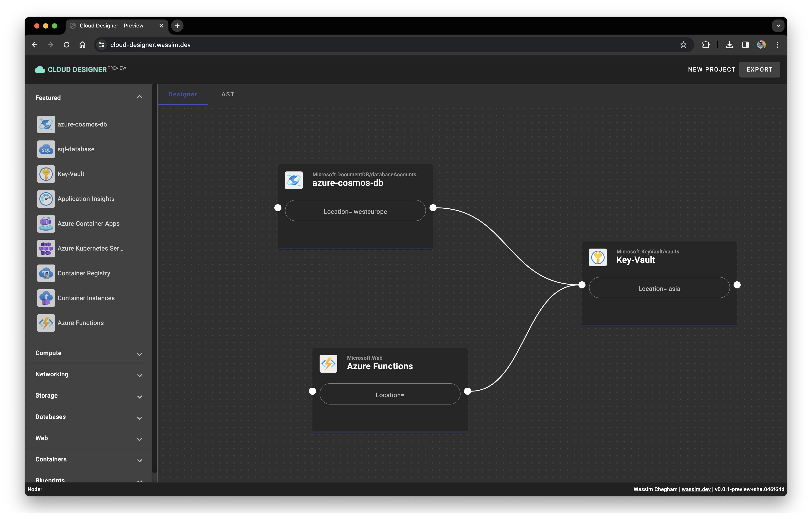Click the EXPORT button
This screenshot has width=812, height=529.
point(759,70)
